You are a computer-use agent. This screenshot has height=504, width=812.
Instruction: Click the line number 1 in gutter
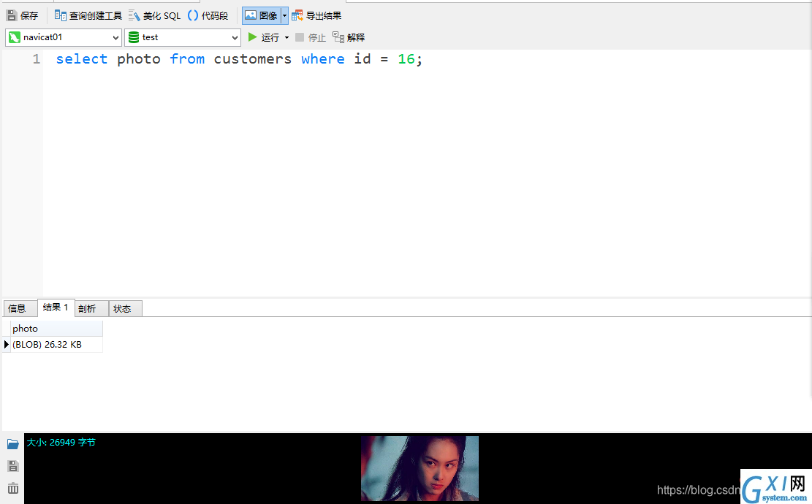(37, 59)
